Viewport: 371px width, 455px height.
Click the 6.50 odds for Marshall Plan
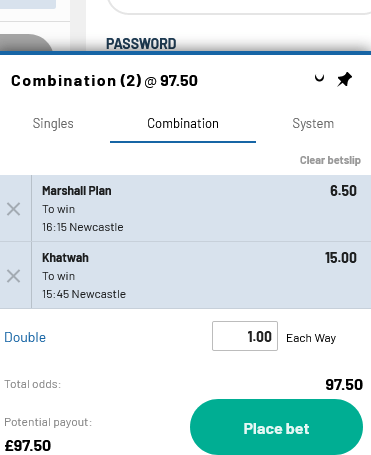pos(343,191)
